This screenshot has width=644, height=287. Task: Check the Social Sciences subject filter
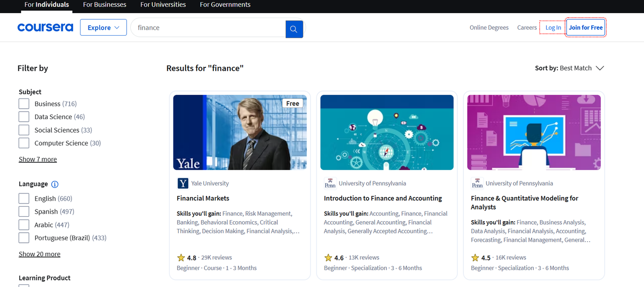coord(24,130)
